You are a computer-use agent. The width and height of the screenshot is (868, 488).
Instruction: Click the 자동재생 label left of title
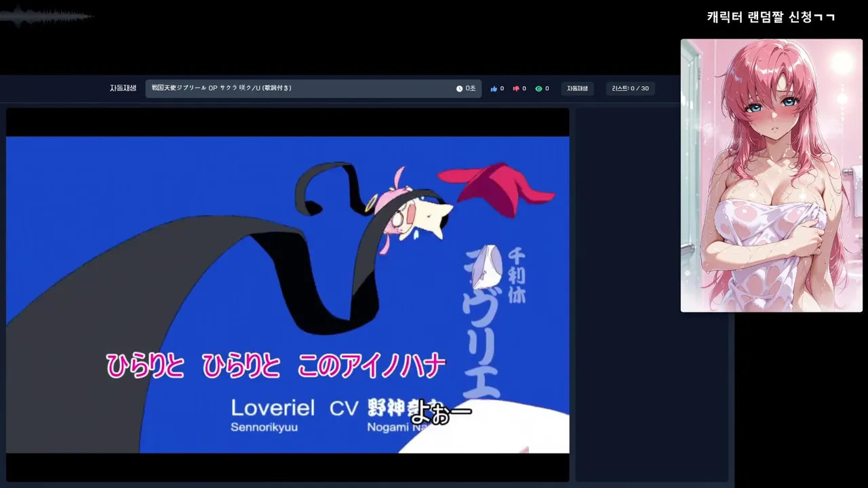[x=123, y=88]
